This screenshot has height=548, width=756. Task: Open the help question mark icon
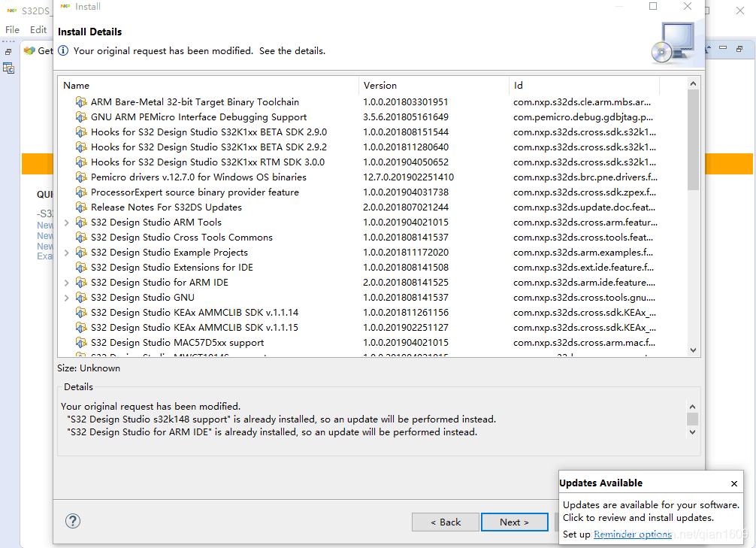click(x=73, y=521)
